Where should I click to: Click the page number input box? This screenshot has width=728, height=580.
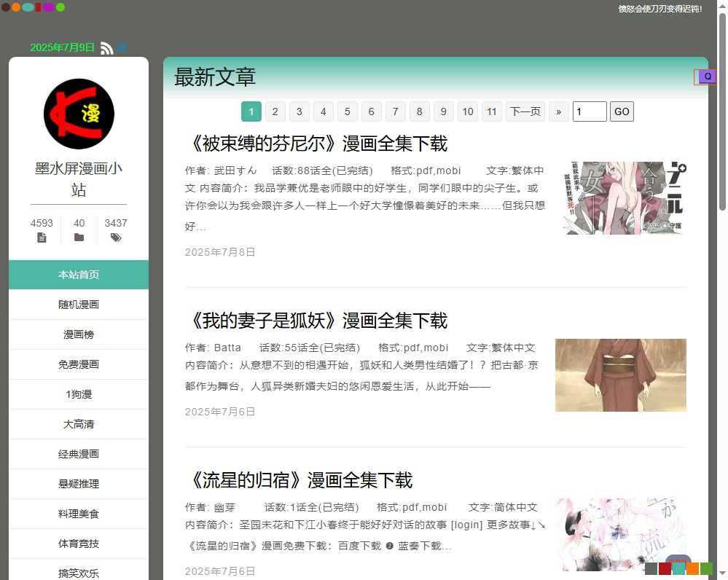click(589, 111)
